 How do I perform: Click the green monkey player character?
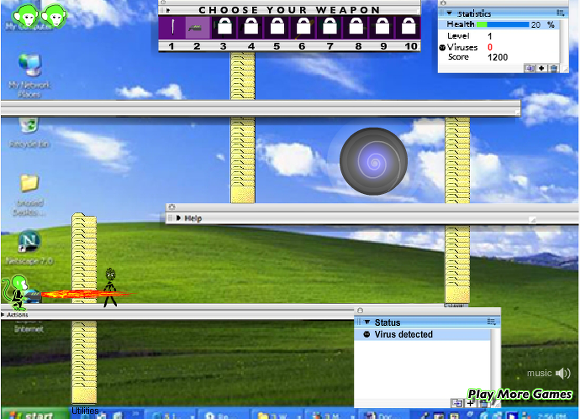pos(16,292)
